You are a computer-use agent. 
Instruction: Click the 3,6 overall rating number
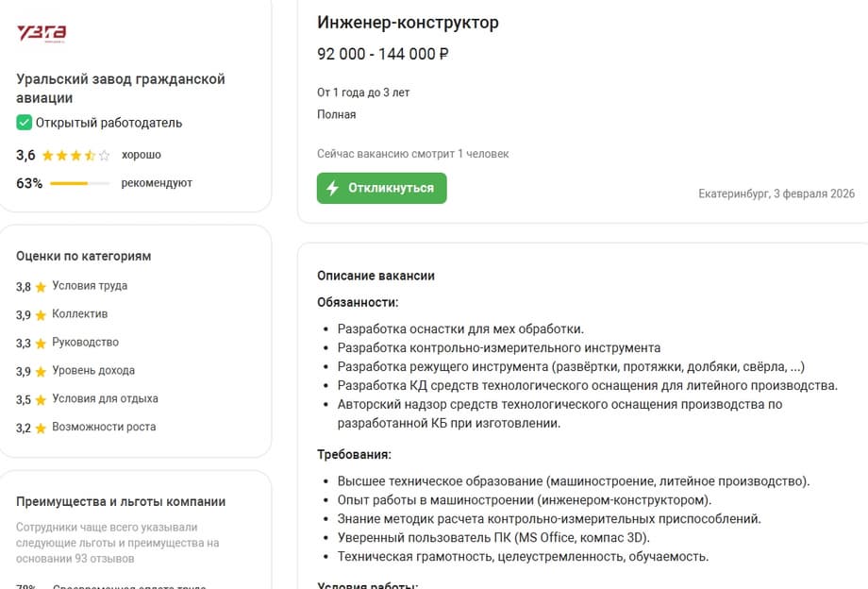(25, 155)
